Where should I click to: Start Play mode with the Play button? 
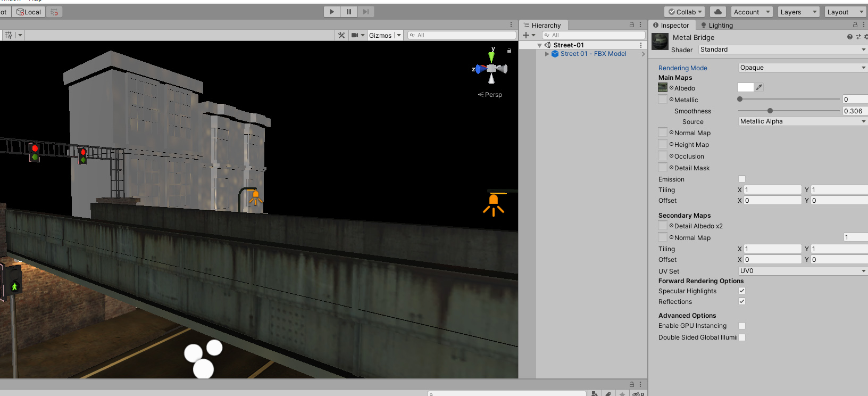(x=332, y=12)
